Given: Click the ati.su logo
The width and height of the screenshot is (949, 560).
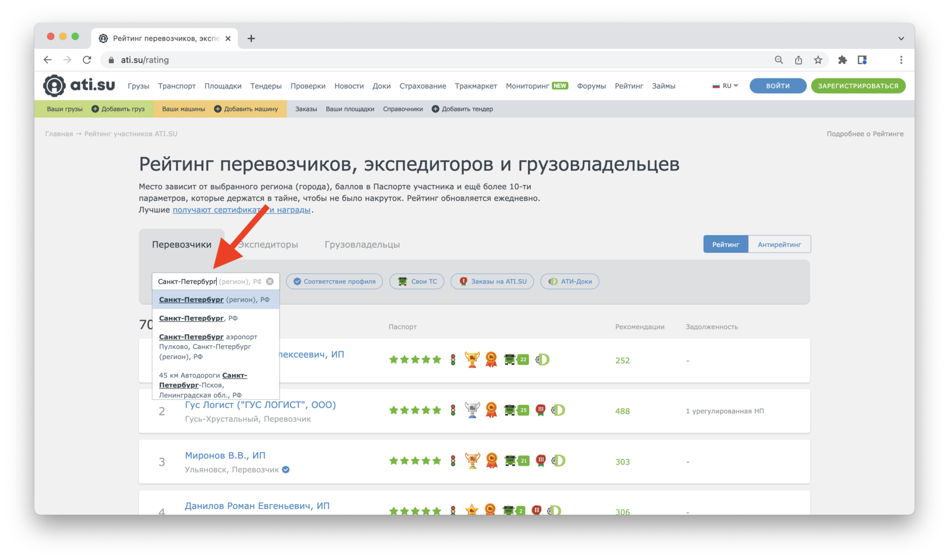Looking at the screenshot, I should click(79, 86).
